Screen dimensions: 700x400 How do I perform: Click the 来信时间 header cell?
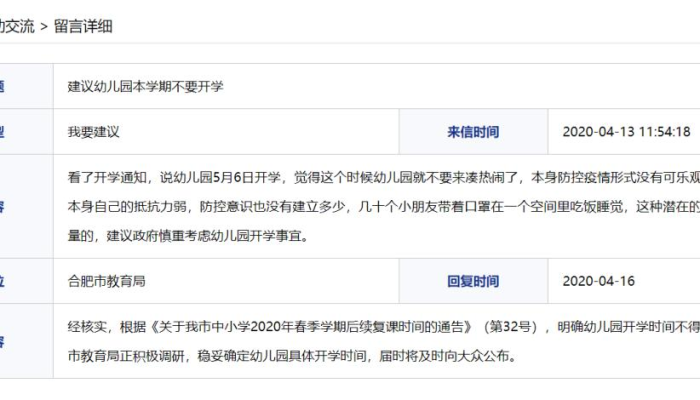(473, 132)
